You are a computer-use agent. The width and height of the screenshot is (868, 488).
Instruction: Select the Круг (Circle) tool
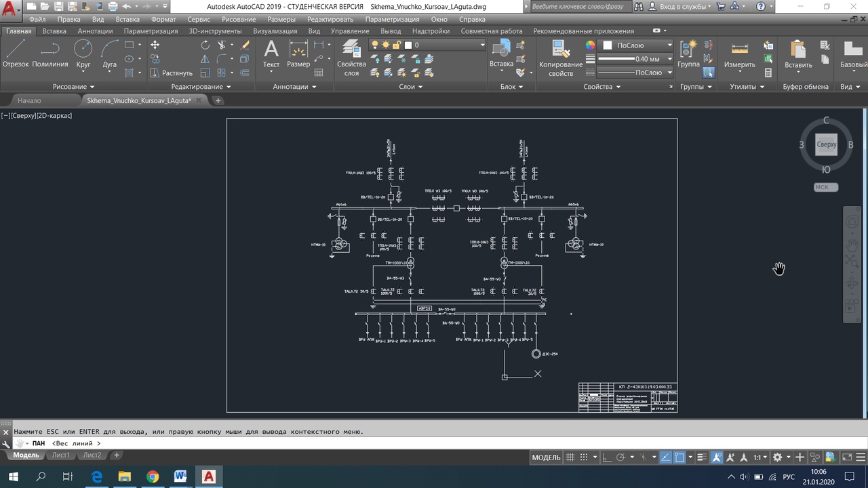83,54
